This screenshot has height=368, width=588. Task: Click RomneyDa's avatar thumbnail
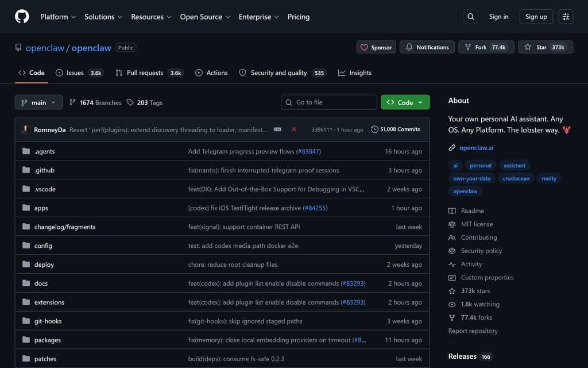pos(25,129)
